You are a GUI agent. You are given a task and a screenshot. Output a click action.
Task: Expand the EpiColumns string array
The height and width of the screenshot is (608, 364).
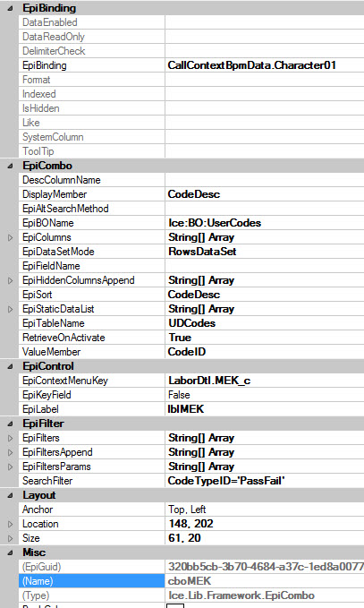point(10,237)
